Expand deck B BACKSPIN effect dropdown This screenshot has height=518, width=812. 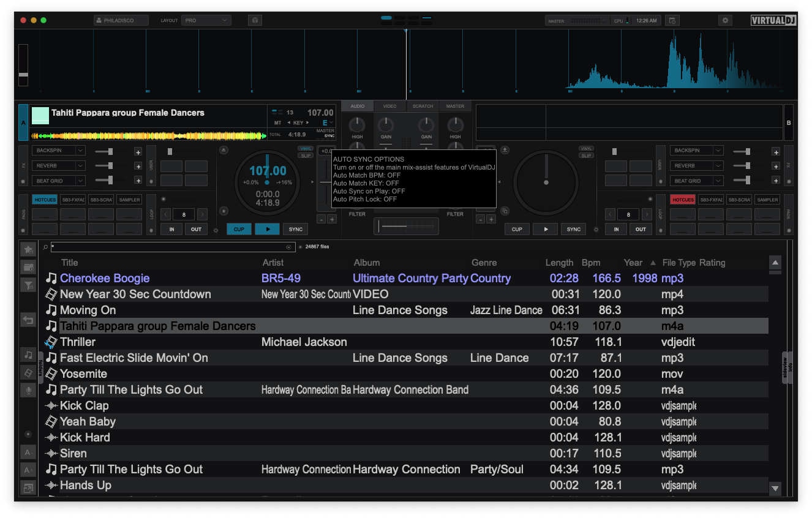pyautogui.click(x=718, y=151)
